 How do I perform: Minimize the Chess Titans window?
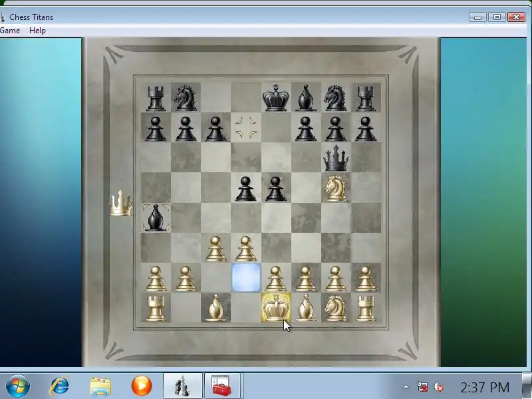[477, 17]
